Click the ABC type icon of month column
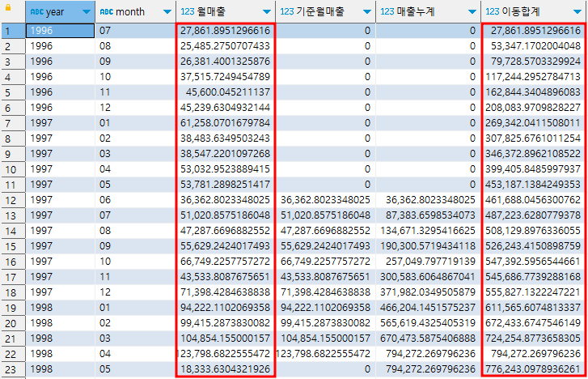Screen dimensions: 588x379 107,12
